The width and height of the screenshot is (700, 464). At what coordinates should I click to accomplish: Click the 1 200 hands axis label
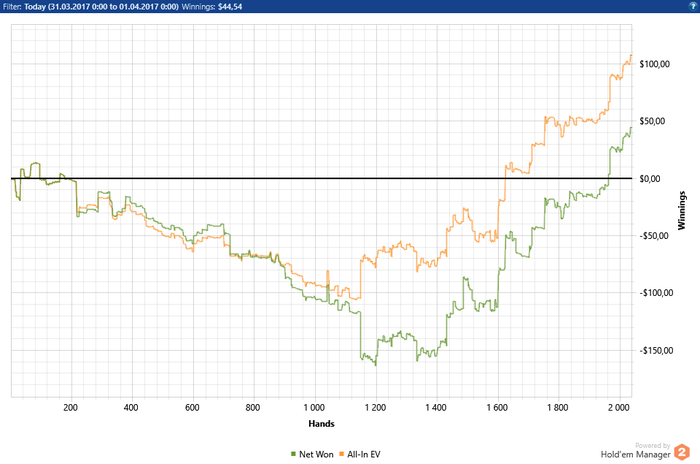[x=375, y=407]
